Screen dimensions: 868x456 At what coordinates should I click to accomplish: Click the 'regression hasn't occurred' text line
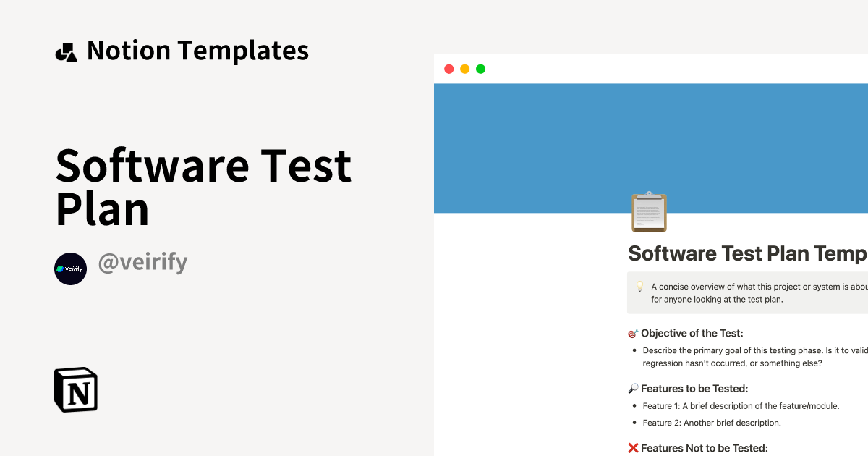(732, 363)
